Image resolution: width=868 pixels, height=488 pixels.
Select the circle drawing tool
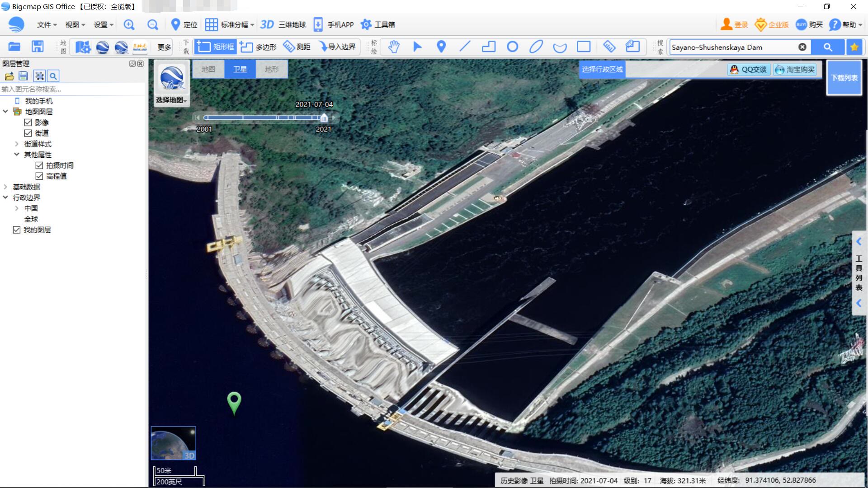512,47
